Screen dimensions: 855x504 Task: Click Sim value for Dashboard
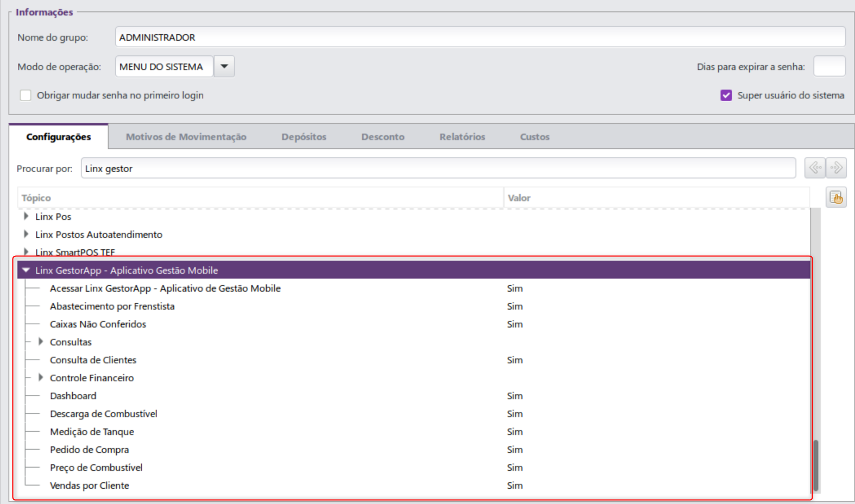click(515, 395)
